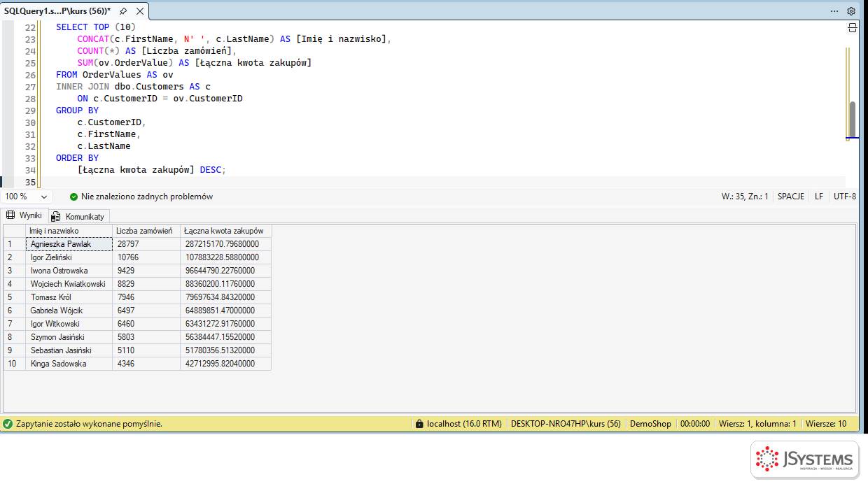
Task: Select the order count cell '28797'
Action: (146, 244)
